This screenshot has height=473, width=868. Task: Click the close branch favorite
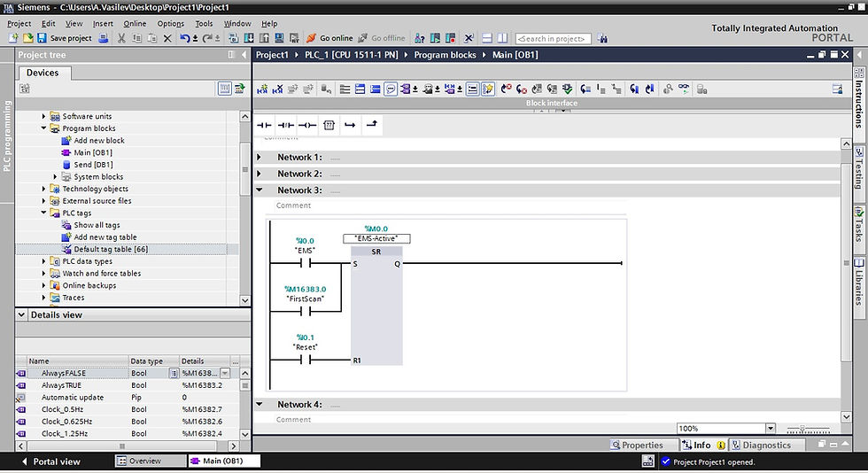[x=371, y=124]
